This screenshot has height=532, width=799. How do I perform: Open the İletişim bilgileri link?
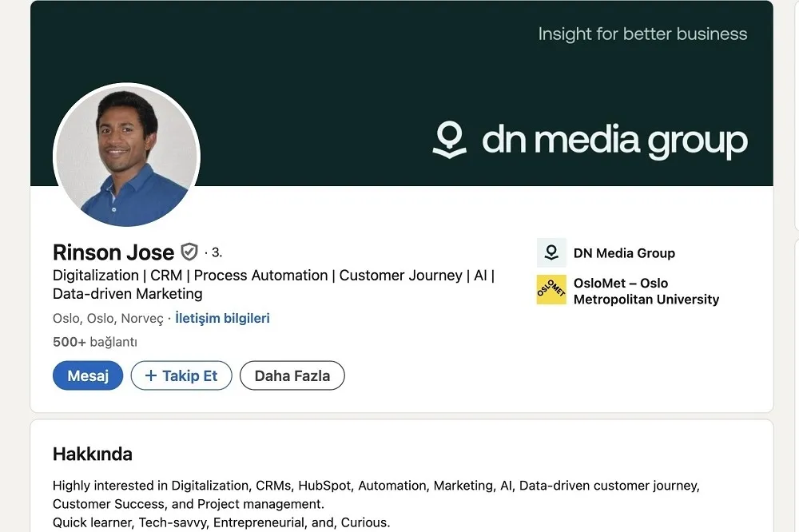222,318
